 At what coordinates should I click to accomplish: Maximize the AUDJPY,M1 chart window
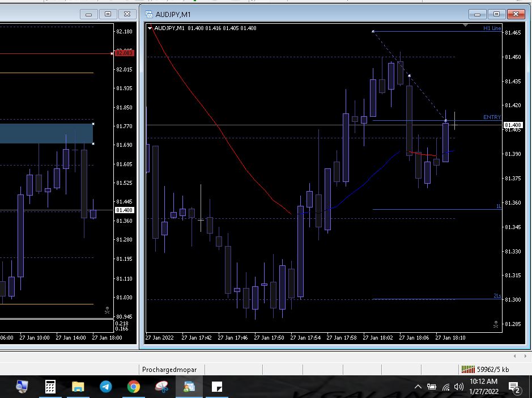tap(496, 14)
